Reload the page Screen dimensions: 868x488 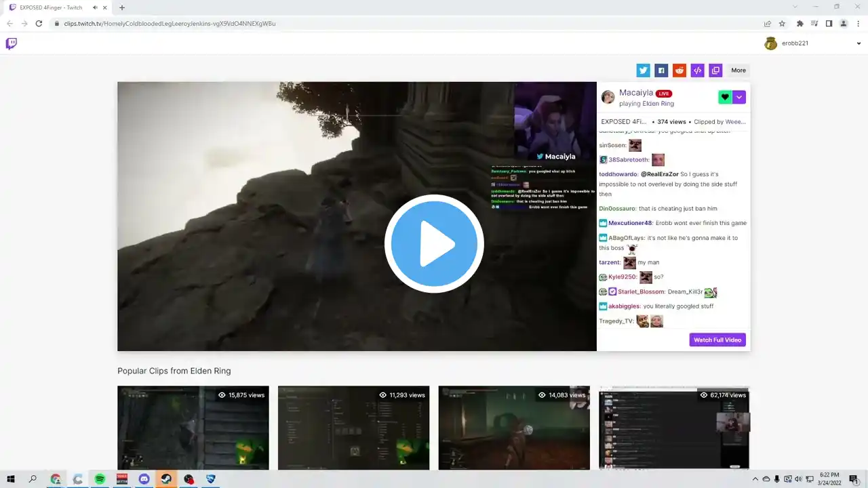39,24
